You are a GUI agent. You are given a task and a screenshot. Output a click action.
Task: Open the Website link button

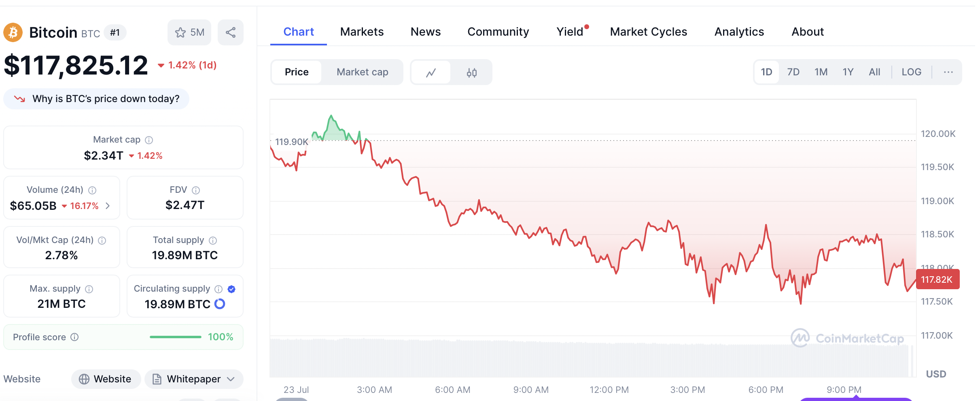click(x=106, y=379)
